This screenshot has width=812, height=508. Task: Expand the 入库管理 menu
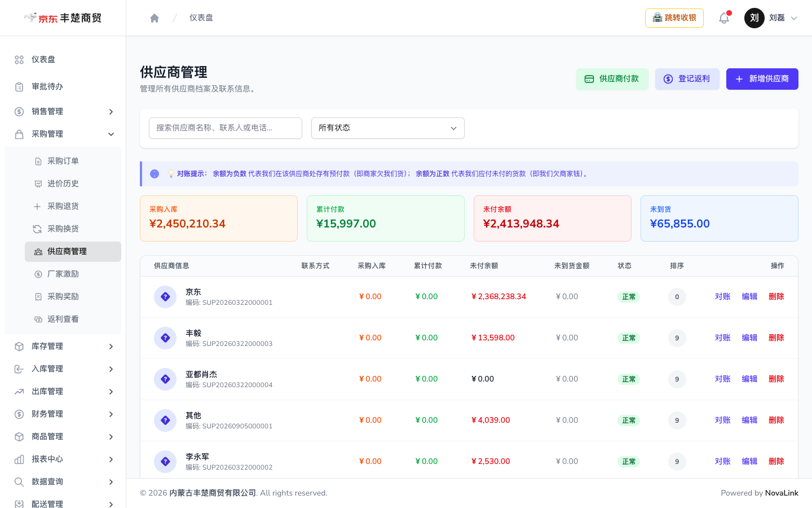(63, 369)
